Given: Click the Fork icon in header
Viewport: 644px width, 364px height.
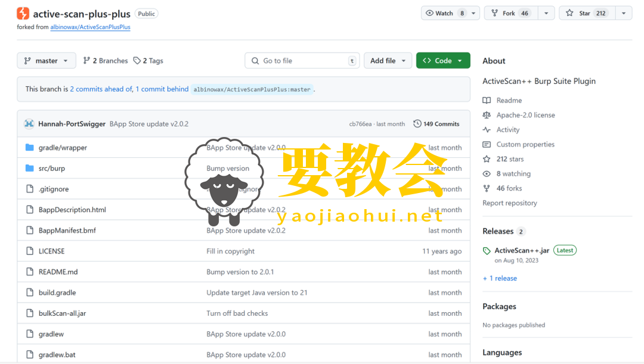Looking at the screenshot, I should point(495,13).
